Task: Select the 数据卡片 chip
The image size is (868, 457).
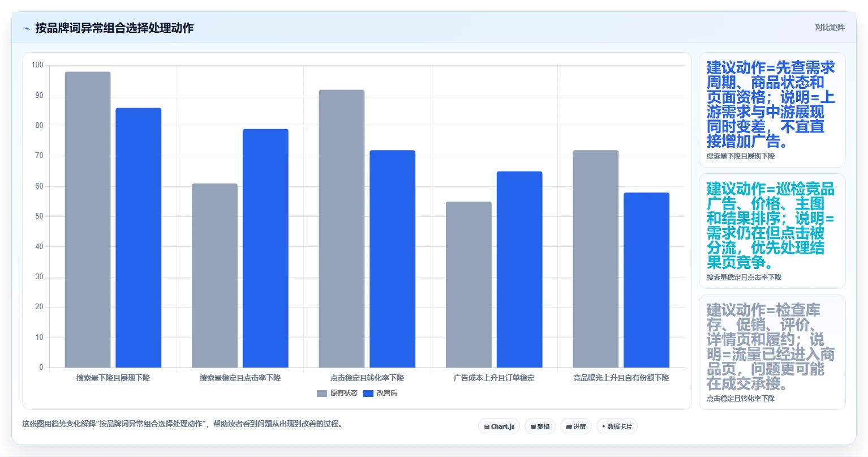Action: 617,426
